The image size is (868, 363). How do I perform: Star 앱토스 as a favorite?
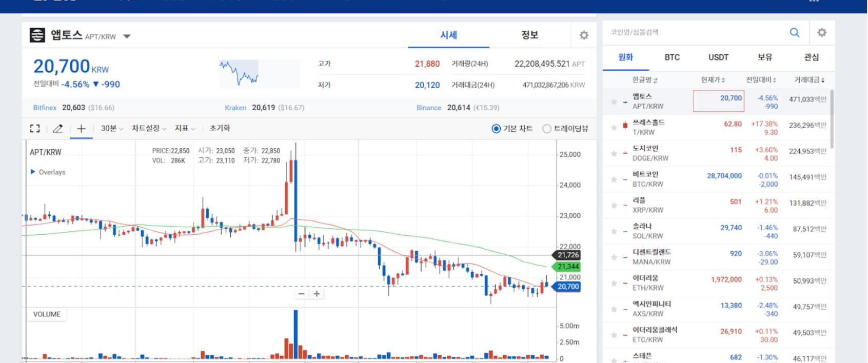[614, 102]
